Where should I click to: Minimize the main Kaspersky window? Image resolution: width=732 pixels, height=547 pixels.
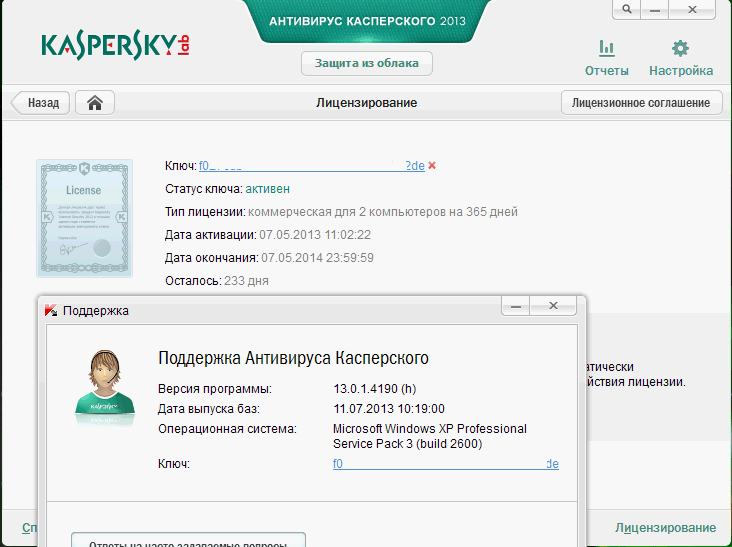click(x=655, y=9)
